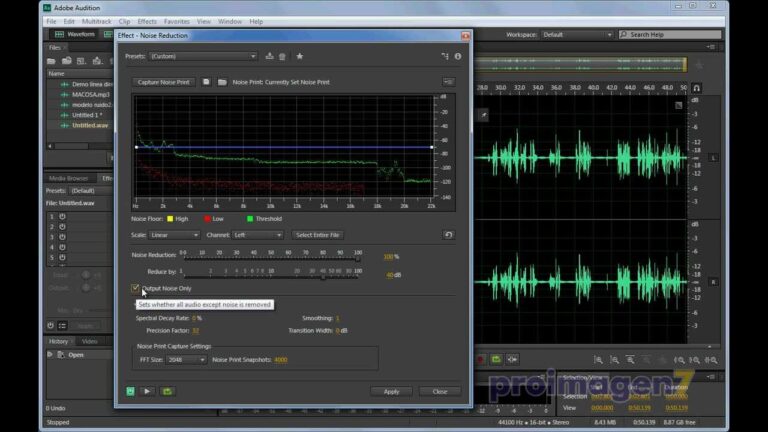Zoom in at the in point

coord(679,360)
